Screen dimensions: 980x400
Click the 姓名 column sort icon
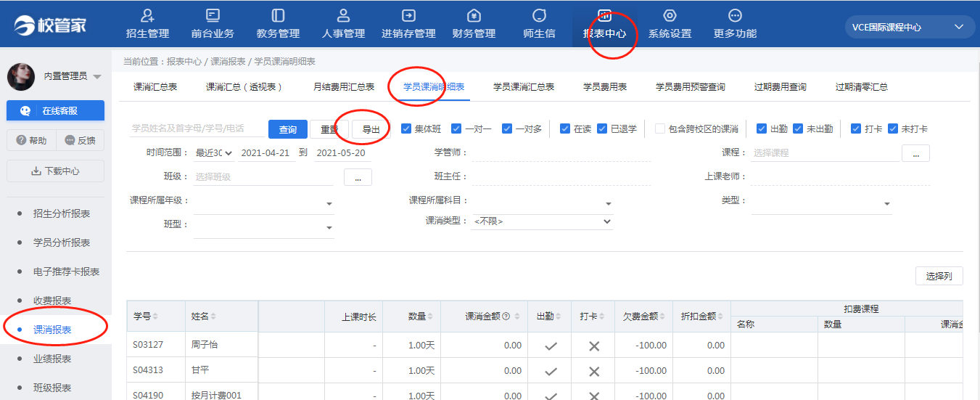coord(213,317)
